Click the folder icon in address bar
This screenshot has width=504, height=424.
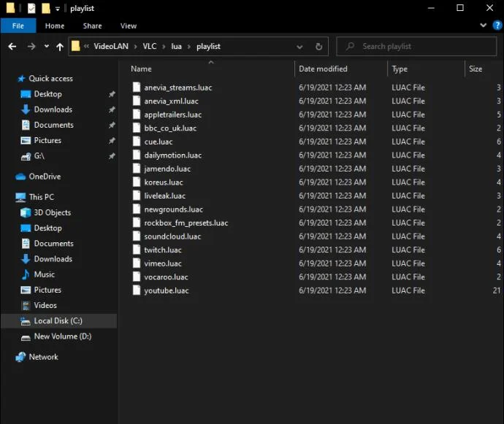(x=75, y=46)
